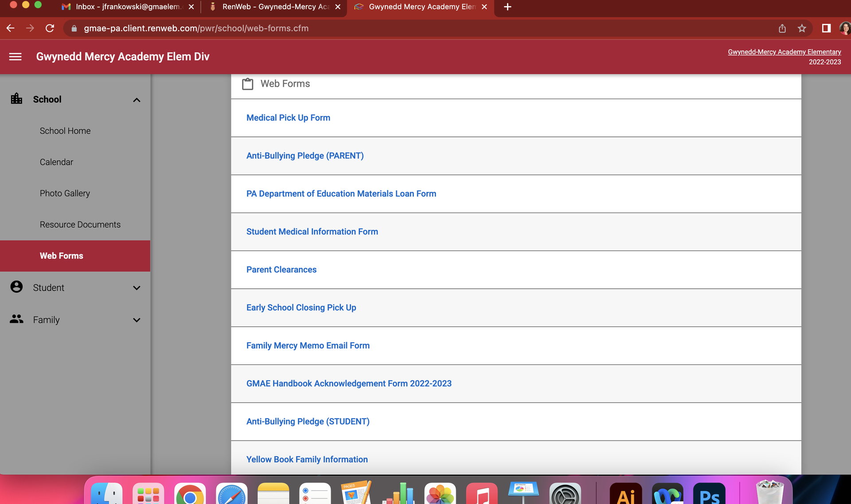The image size is (851, 504).
Task: Collapse the School section
Action: click(x=137, y=100)
